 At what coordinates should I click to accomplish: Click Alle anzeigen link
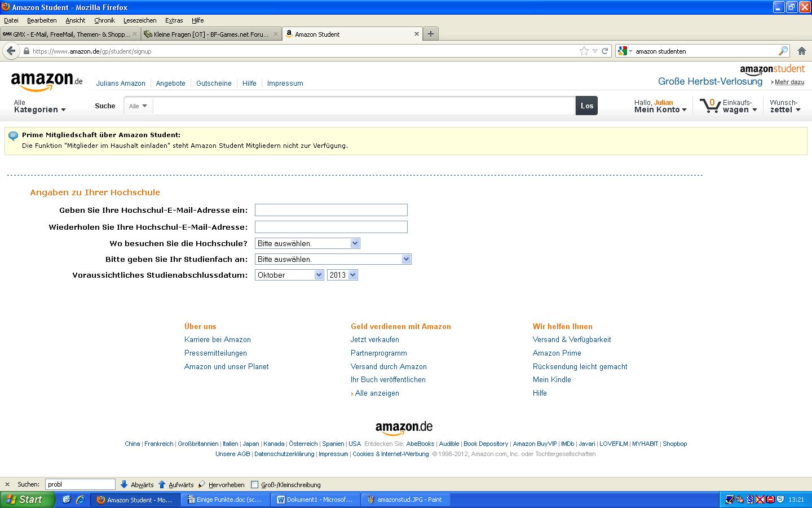(377, 393)
